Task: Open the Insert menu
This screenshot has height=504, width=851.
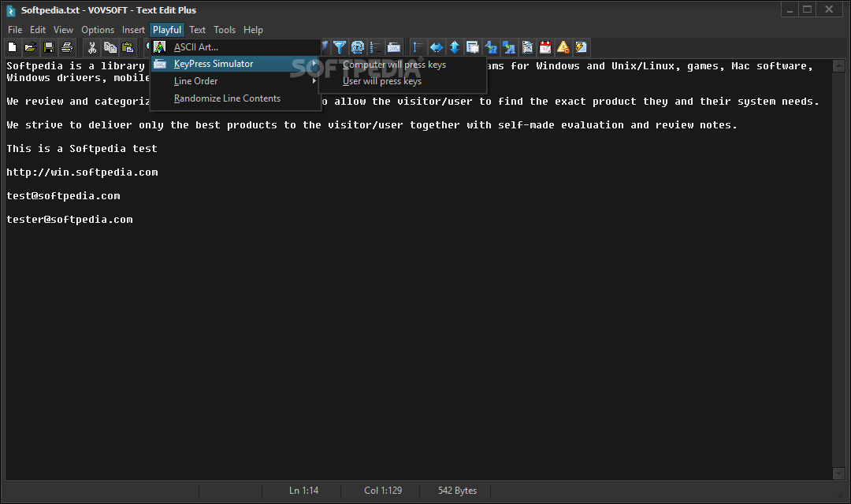Action: (x=133, y=30)
